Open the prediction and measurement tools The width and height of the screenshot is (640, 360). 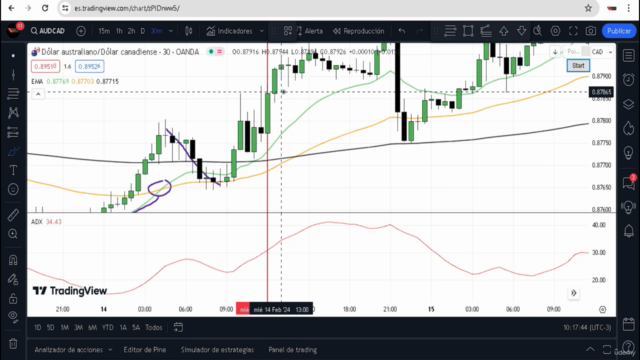(x=13, y=132)
